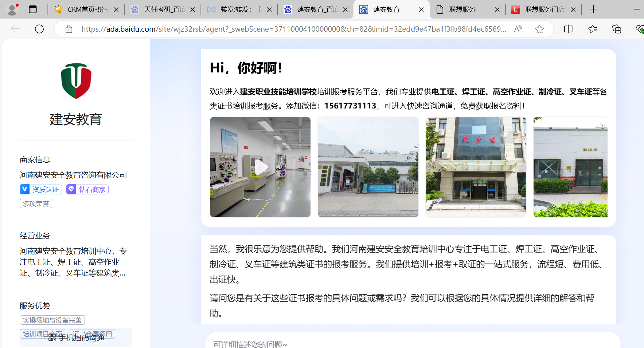
Task: Click the 经营业务 heading
Action: tap(35, 236)
